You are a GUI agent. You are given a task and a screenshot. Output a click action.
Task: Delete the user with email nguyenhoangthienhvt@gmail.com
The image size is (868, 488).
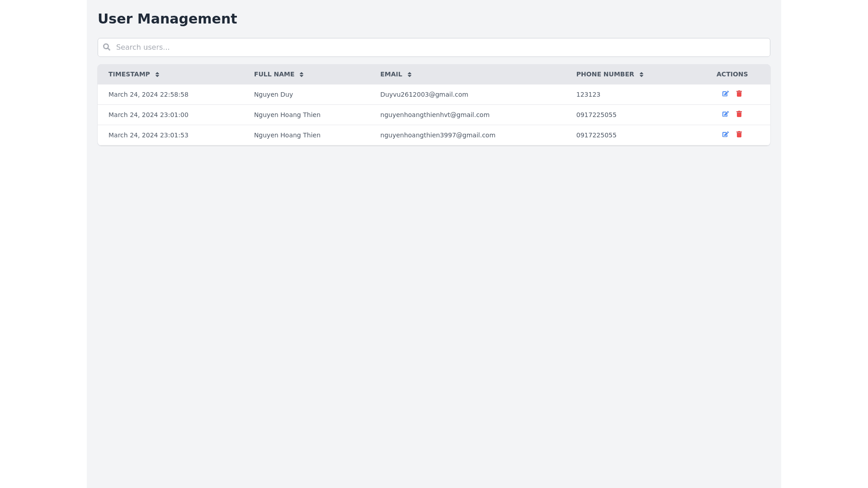tap(739, 114)
